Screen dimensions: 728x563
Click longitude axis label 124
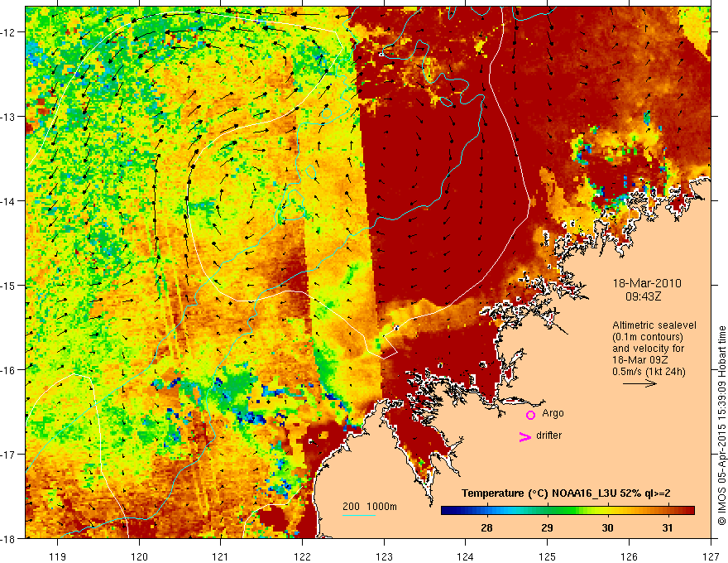(465, 556)
